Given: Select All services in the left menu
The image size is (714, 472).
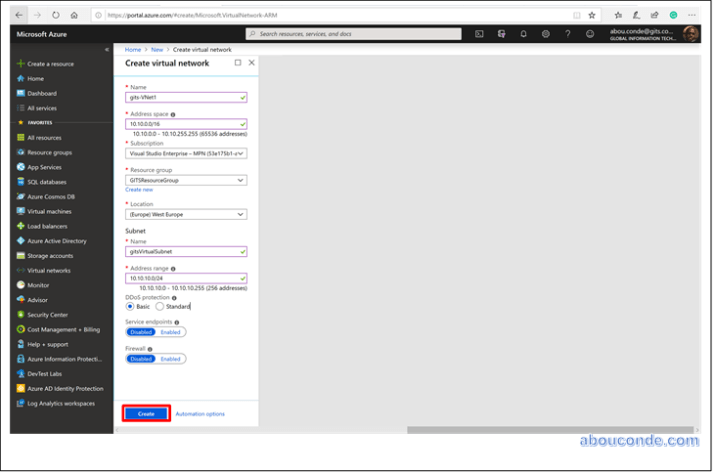Looking at the screenshot, I should coord(41,108).
